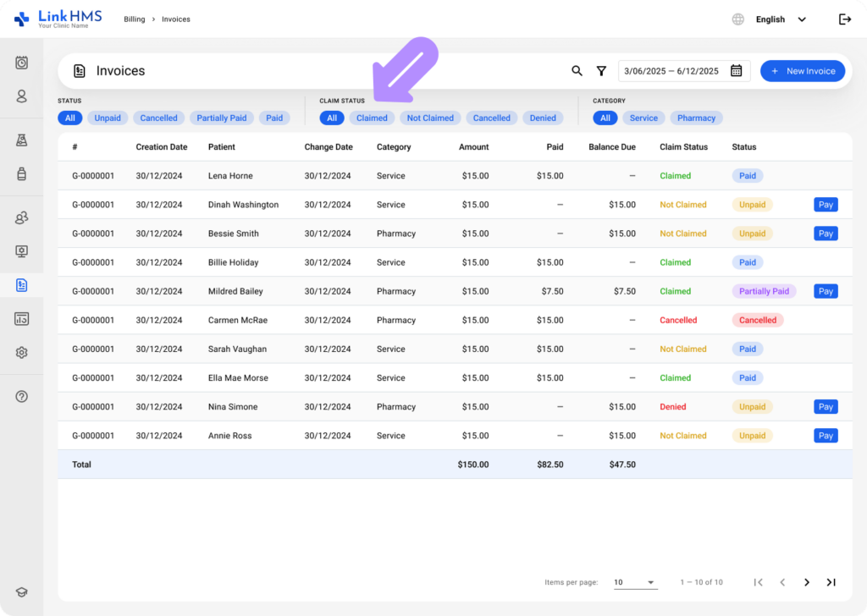Click Pay for Mildred Bailey
This screenshot has width=867, height=616.
click(826, 291)
